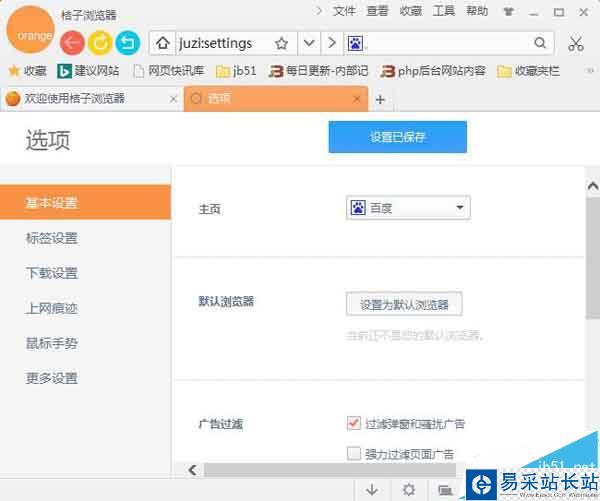Click the go forward arrow beside the address bar
Image resolution: width=600 pixels, height=501 pixels.
point(332,43)
